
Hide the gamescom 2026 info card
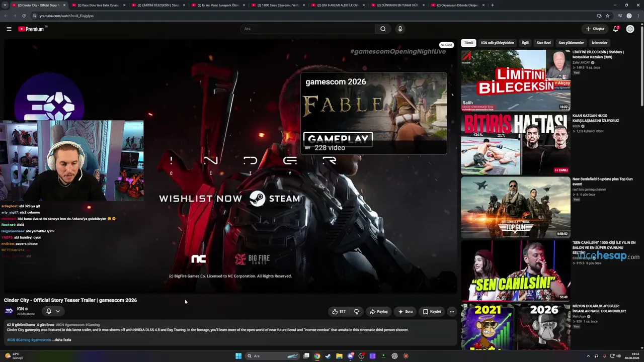point(446,45)
